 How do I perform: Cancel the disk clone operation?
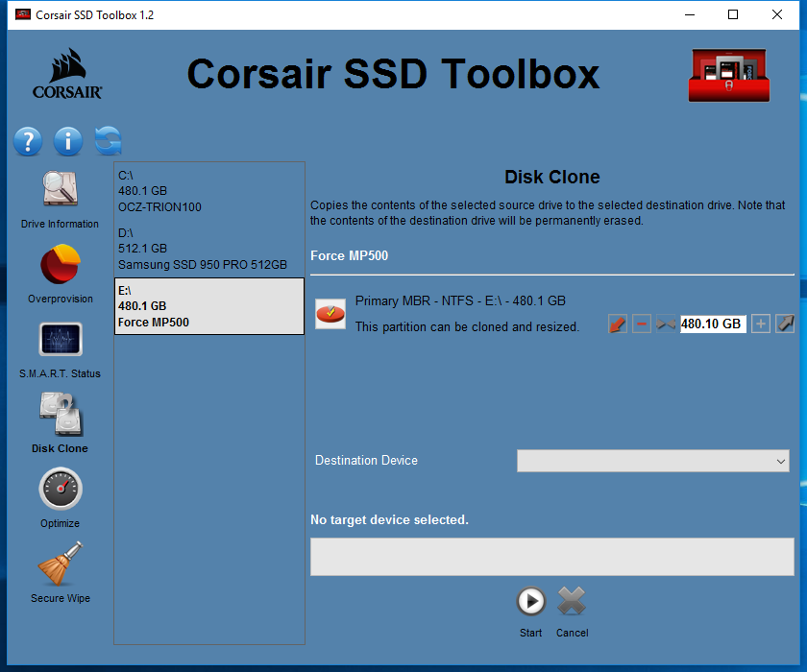coord(572,602)
